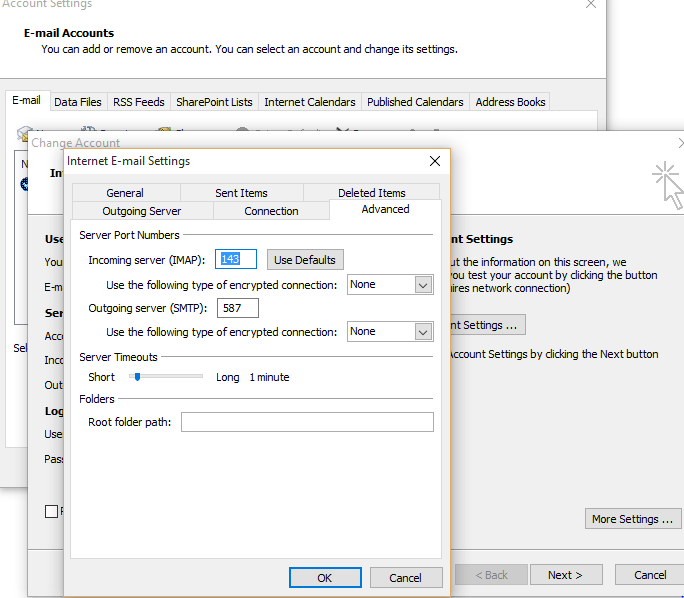Toggle the checkbox at bottom of Change Account
Screen dimensions: 684x598
pos(51,511)
